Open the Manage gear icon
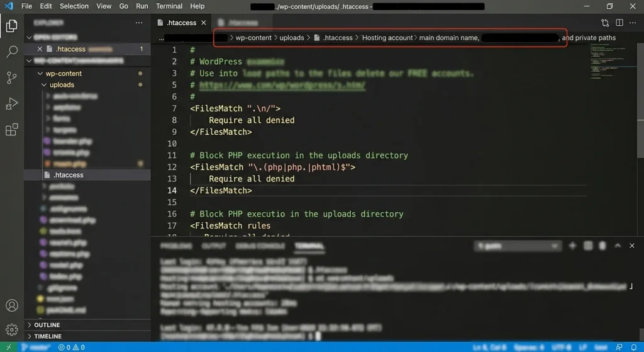The width and height of the screenshot is (644, 352). (x=11, y=329)
